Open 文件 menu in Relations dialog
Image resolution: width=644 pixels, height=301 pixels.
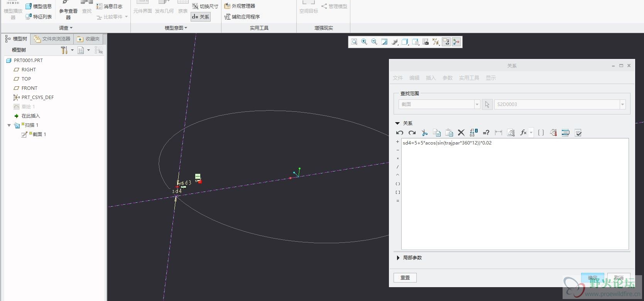(398, 78)
